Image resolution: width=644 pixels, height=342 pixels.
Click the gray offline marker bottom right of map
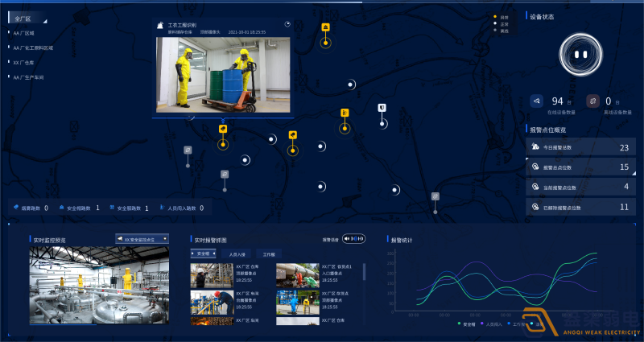(435, 196)
